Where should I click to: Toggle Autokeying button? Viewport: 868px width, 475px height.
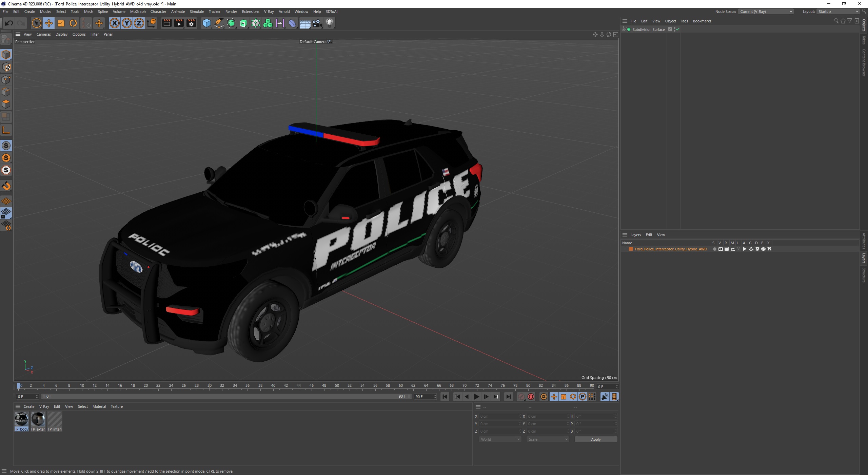(531, 397)
